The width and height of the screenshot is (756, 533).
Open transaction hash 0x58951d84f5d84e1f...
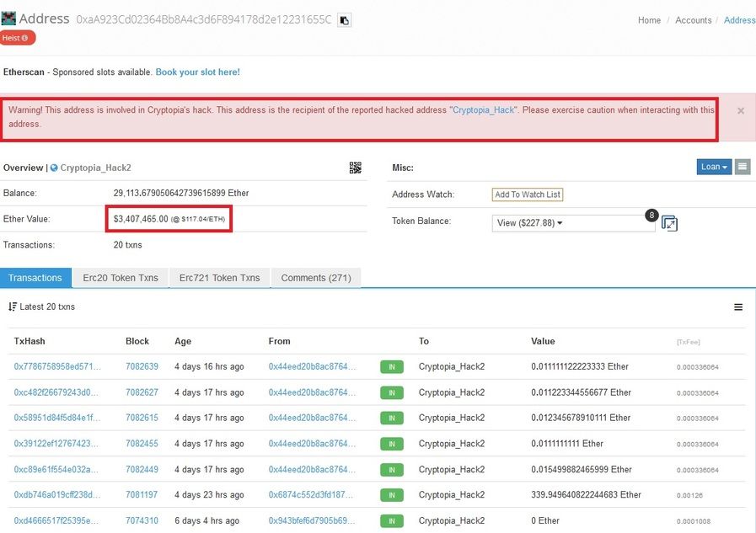[57, 418]
